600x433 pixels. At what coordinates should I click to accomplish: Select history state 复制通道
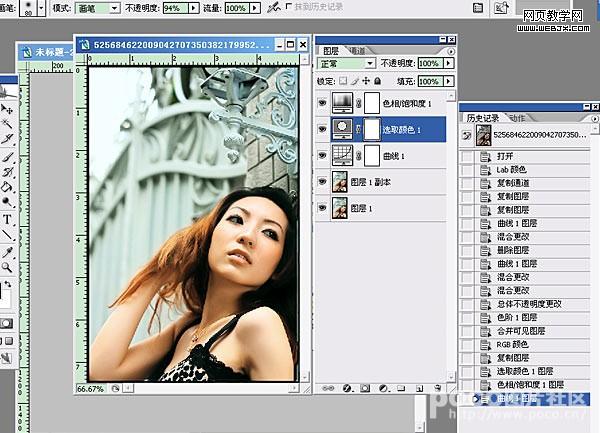tap(525, 183)
